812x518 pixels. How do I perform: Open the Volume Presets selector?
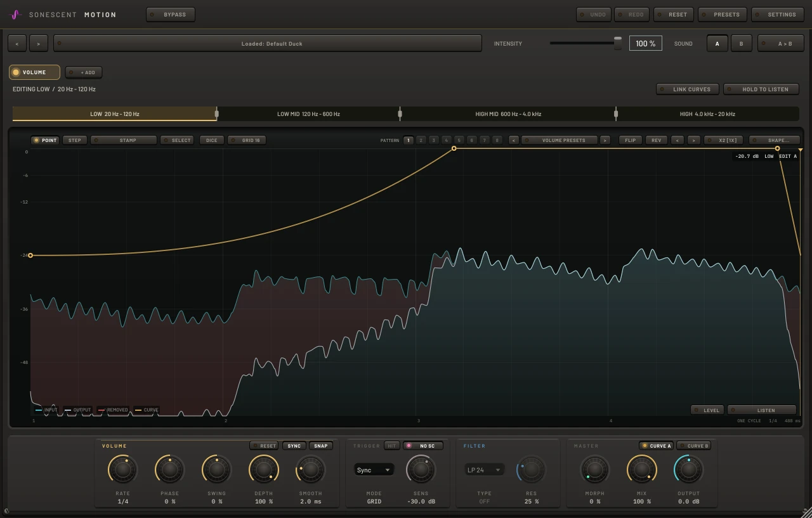pyautogui.click(x=560, y=140)
